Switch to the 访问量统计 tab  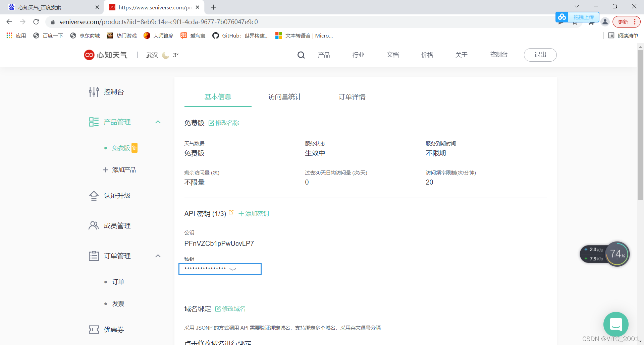tap(285, 97)
